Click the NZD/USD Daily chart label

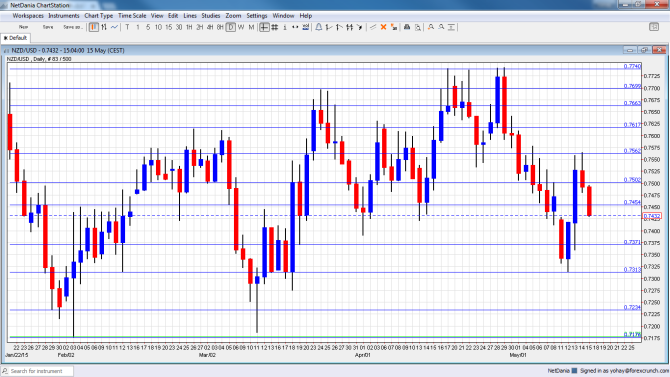(x=39, y=59)
